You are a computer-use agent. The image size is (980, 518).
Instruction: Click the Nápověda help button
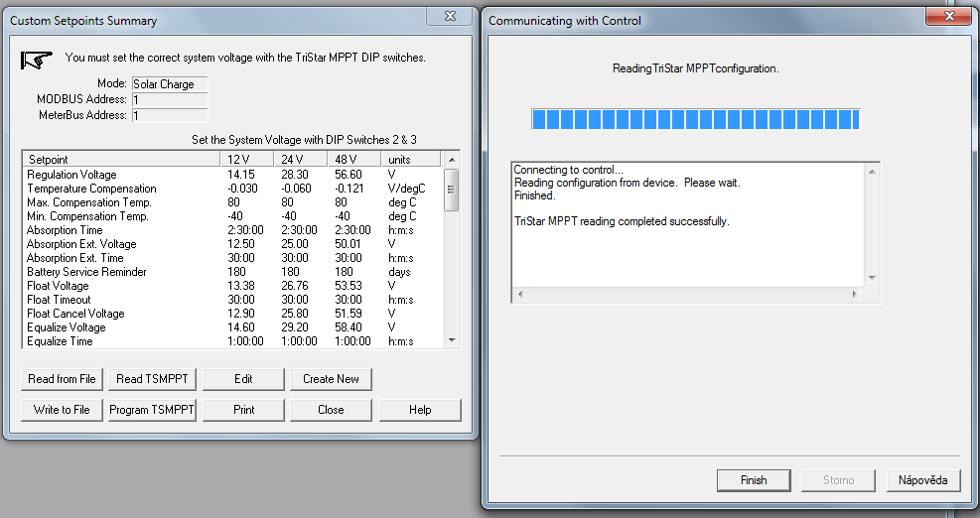pyautogui.click(x=923, y=480)
